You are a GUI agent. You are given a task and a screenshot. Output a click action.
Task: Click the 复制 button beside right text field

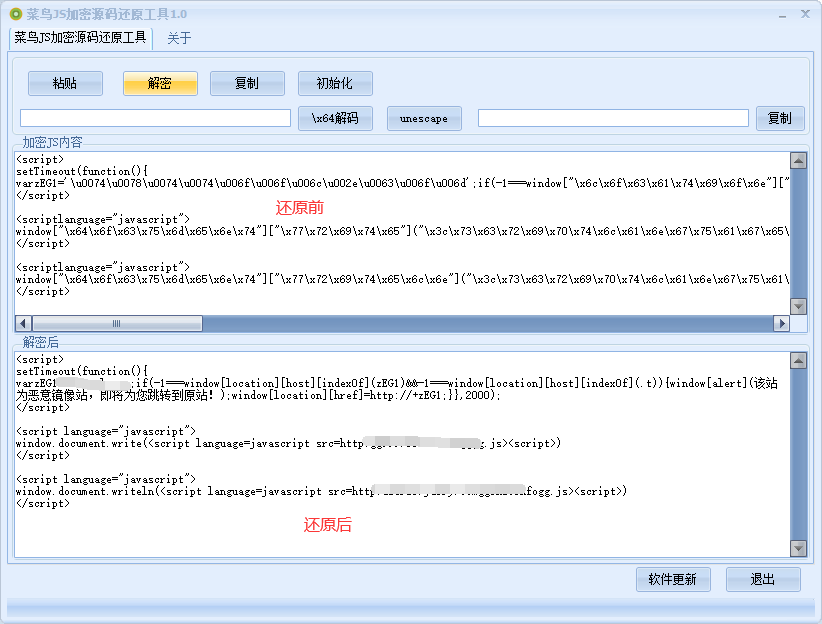pos(779,118)
